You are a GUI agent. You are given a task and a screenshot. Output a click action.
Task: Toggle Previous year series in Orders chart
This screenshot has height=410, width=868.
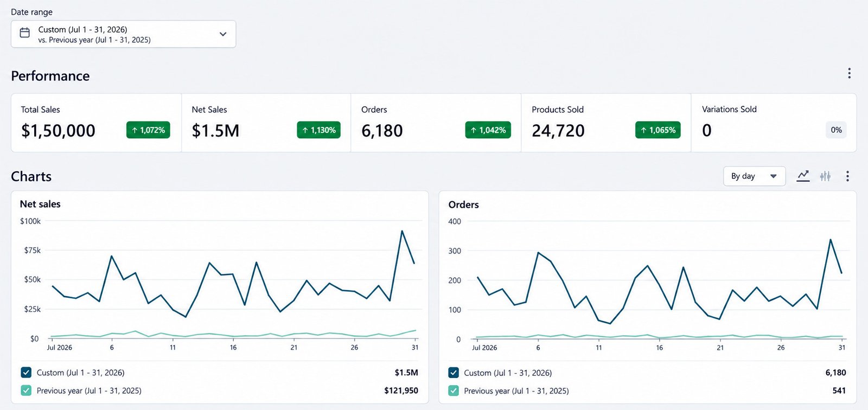tap(454, 390)
